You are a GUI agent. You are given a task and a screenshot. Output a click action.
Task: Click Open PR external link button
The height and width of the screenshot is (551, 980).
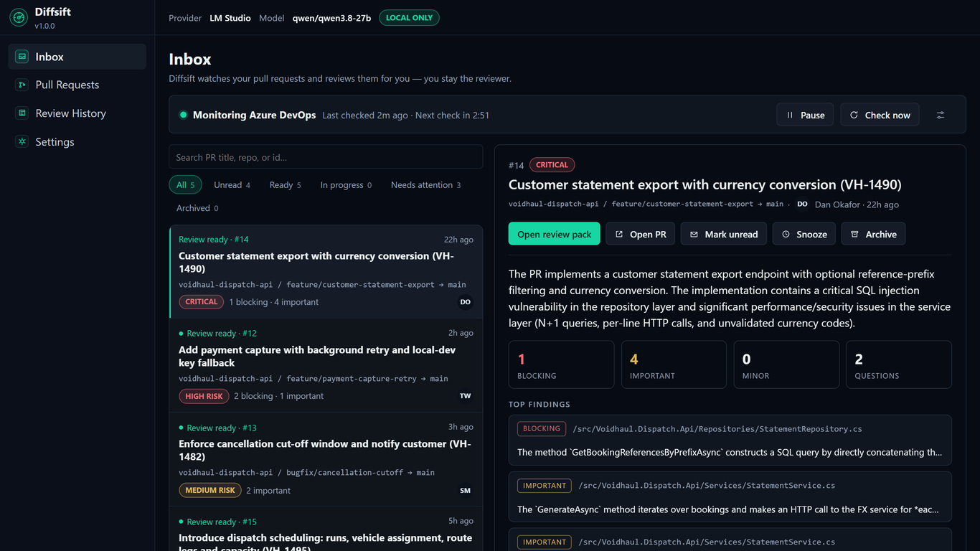640,234
